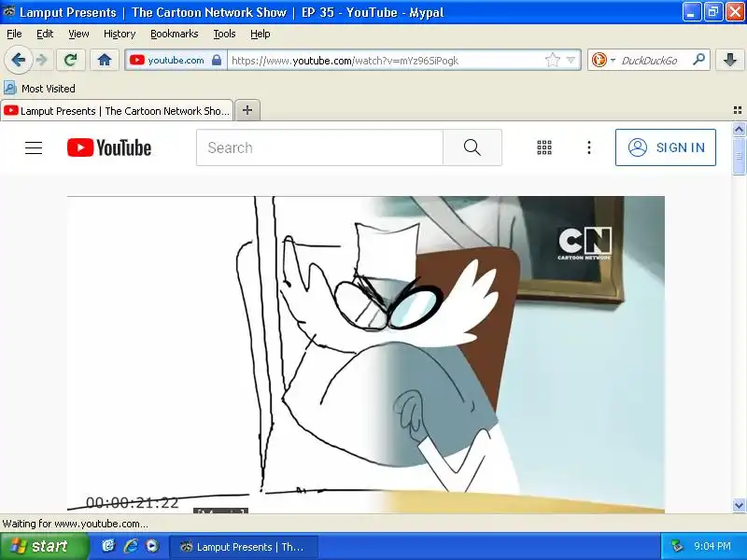
Task: Go back with the Back arrow button
Action: (x=18, y=61)
